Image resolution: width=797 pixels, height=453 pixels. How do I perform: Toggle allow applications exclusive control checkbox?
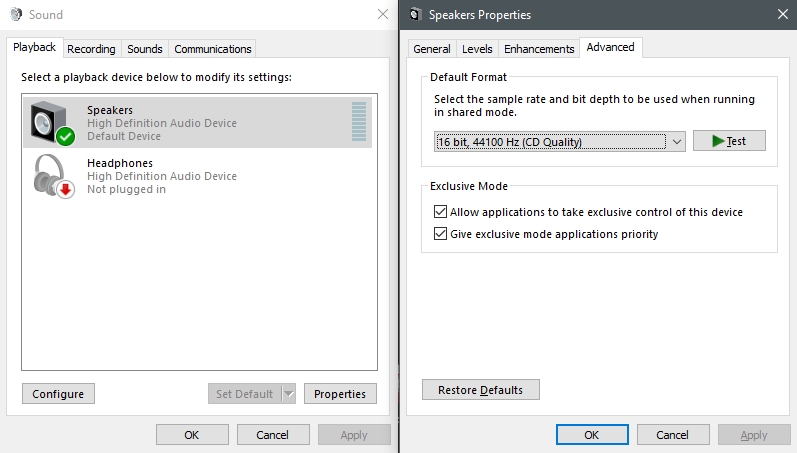pyautogui.click(x=440, y=212)
